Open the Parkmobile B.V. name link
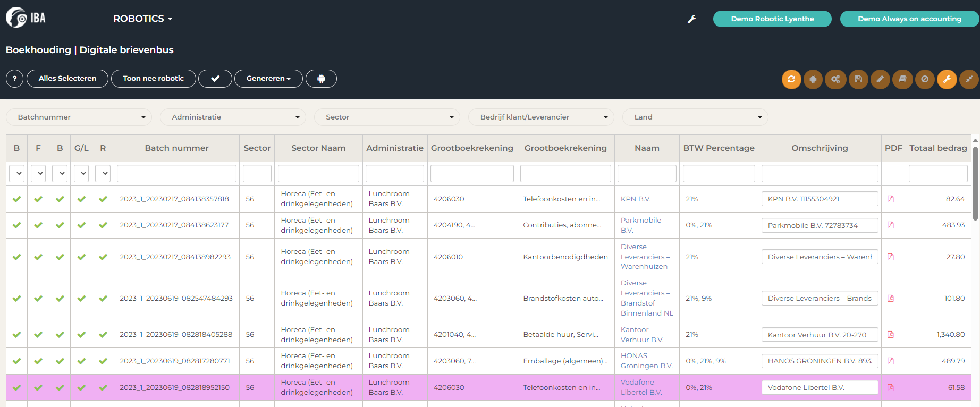Image resolution: width=980 pixels, height=407 pixels. 640,225
